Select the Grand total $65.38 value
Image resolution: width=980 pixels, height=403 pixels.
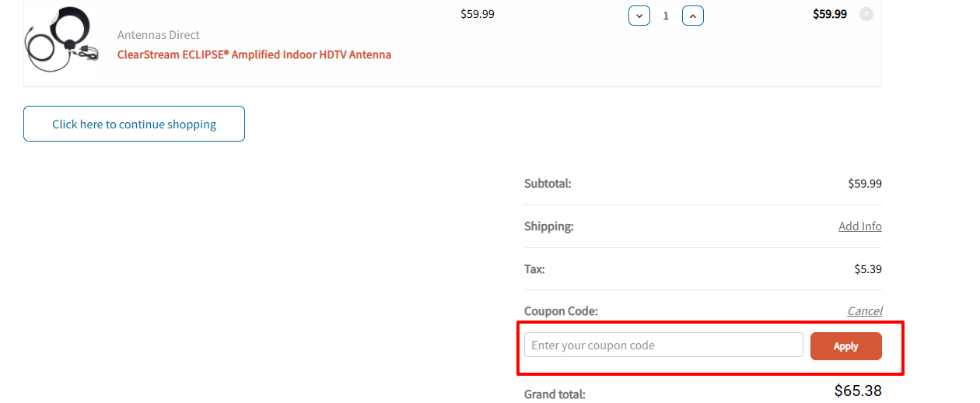click(858, 391)
